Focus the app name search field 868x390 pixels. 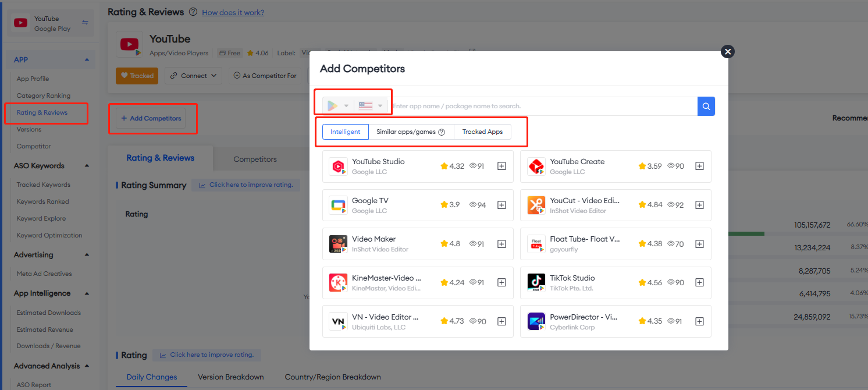pos(543,106)
